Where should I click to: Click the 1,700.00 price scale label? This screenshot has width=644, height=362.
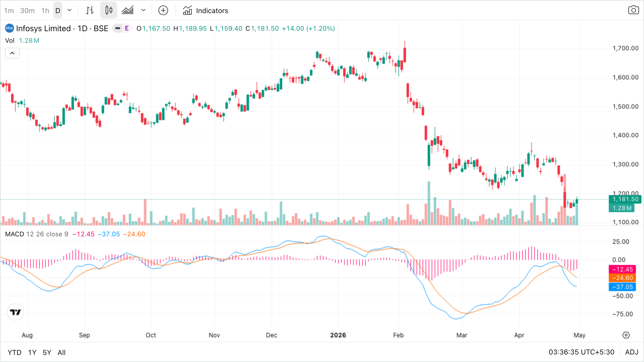pos(625,48)
